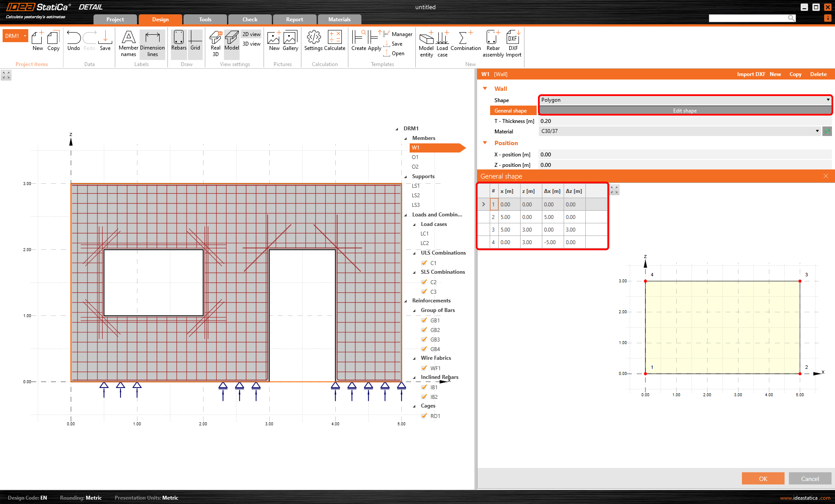Open the Shape Polygon dropdown
Screen dimensions: 835x504
pos(685,100)
